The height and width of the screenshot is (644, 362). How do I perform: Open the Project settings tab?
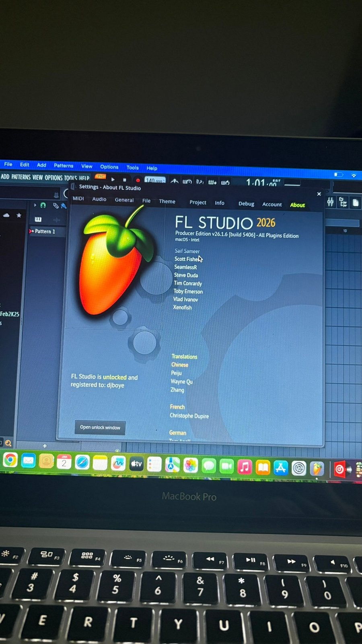[x=198, y=202]
